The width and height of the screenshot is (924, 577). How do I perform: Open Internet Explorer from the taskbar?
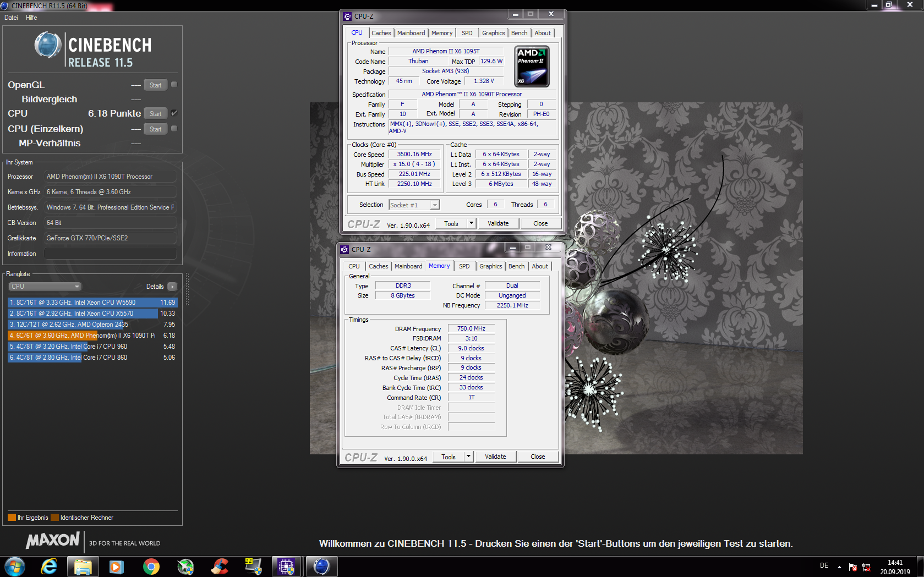click(49, 566)
